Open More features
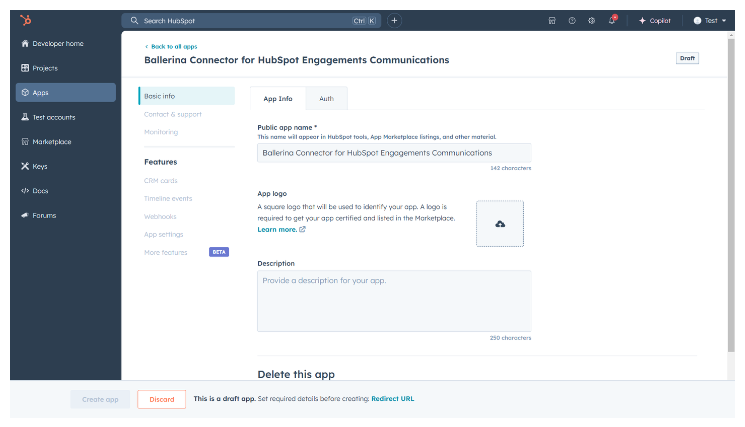The height and width of the screenshot is (427, 745). tap(166, 252)
